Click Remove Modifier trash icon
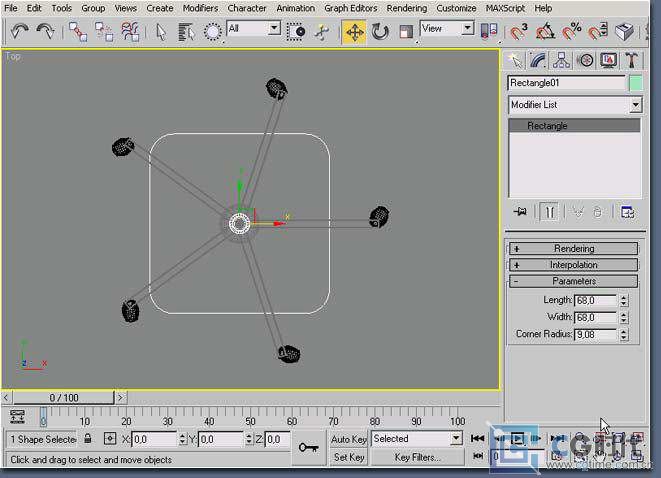Image resolution: width=661 pixels, height=478 pixels. pos(597,212)
